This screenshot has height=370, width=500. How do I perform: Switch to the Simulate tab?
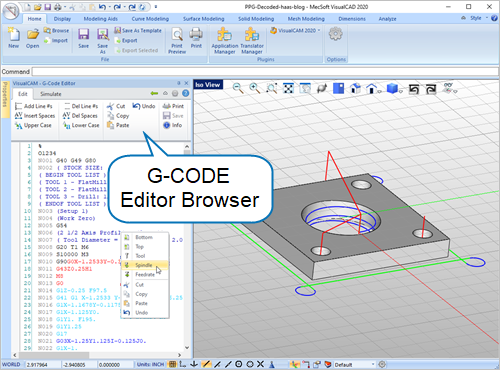(51, 94)
